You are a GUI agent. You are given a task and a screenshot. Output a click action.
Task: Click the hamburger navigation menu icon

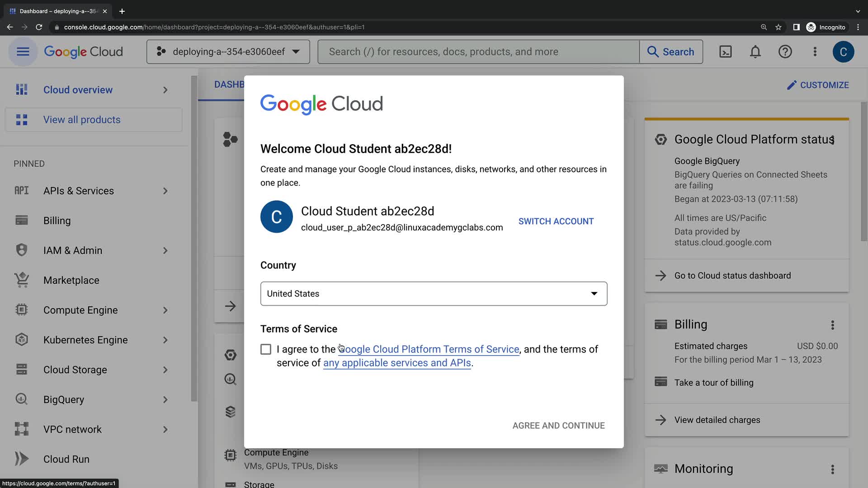(23, 52)
